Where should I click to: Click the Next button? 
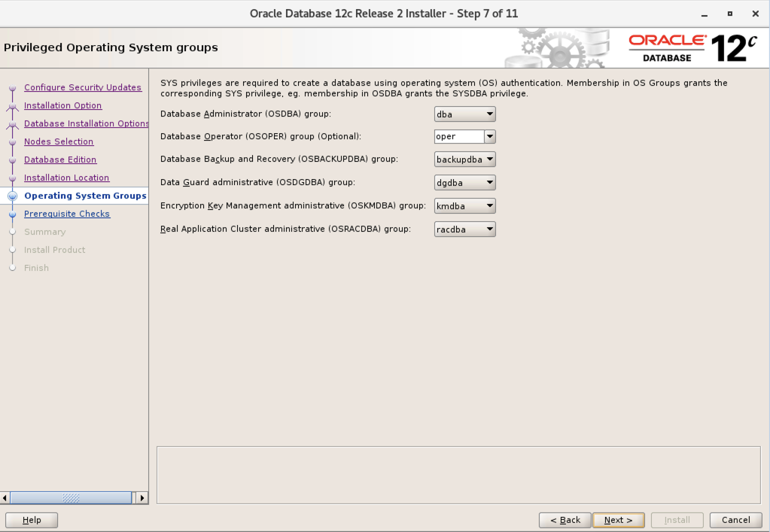tap(618, 520)
